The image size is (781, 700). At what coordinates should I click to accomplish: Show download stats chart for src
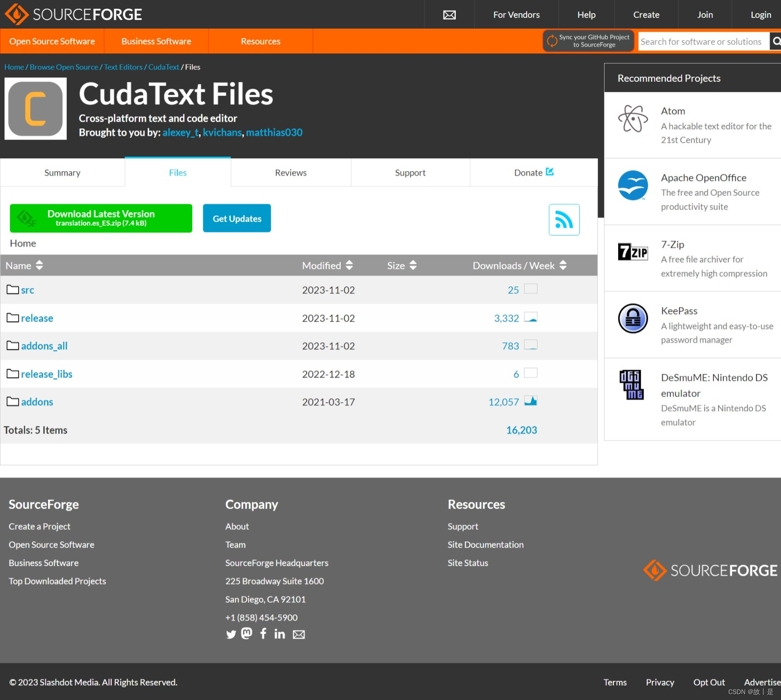[531, 289]
